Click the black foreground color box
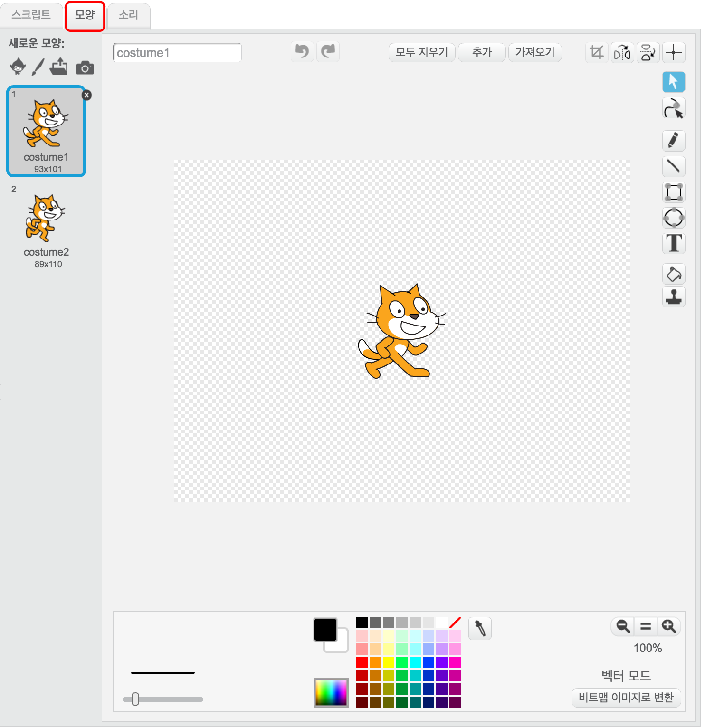This screenshot has height=728, width=705. [x=325, y=629]
